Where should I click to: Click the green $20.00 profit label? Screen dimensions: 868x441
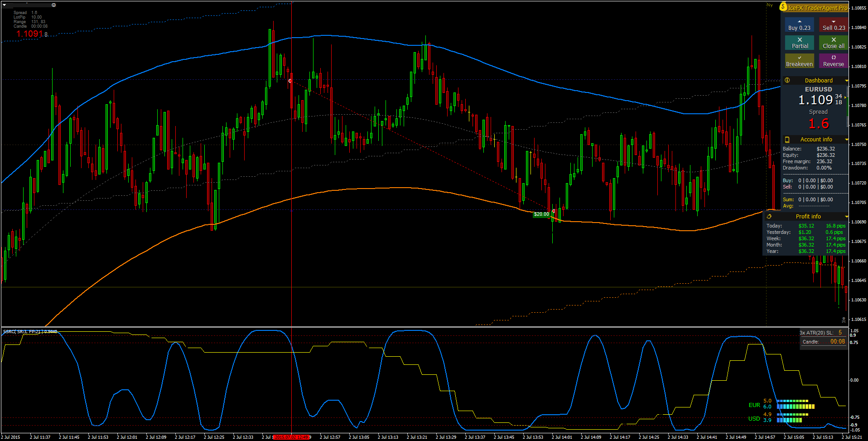pos(541,214)
